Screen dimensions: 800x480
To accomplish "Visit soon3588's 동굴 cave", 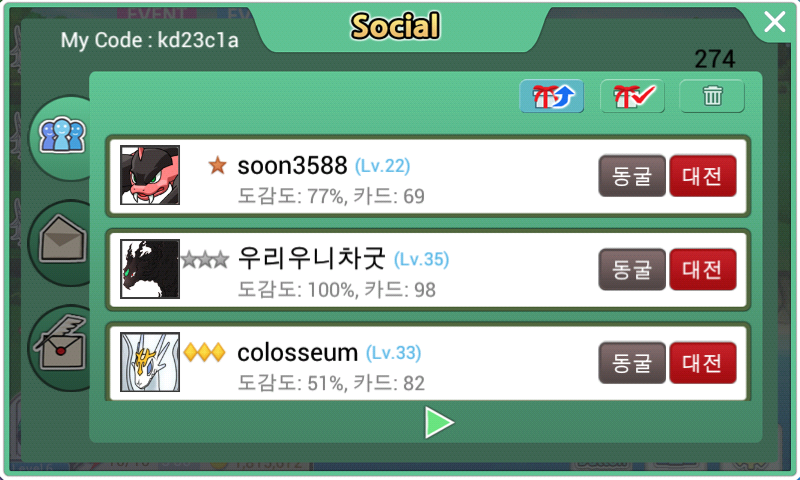I will point(632,176).
